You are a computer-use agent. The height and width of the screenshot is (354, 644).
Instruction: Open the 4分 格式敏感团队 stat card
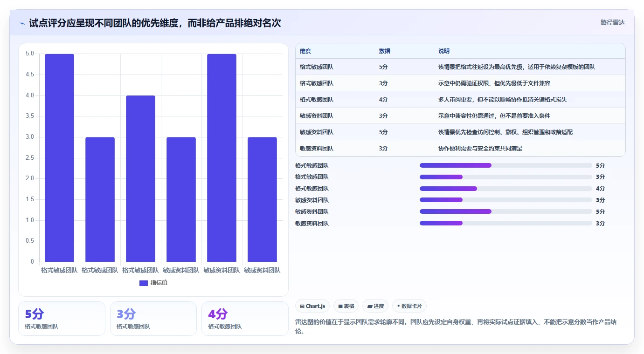tap(245, 319)
